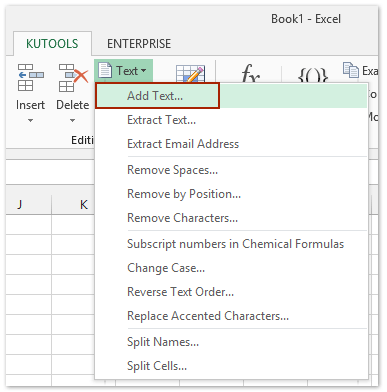
Task: Click the Insert button label
Action: 30,105
